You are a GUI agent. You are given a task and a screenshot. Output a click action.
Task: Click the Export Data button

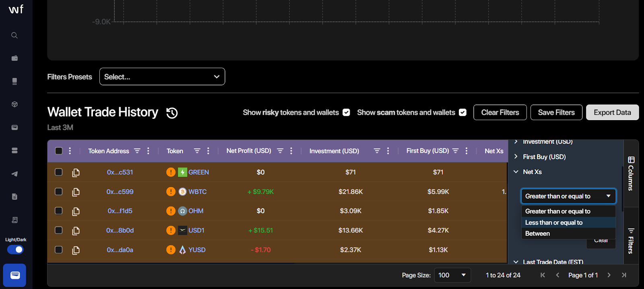(x=612, y=112)
